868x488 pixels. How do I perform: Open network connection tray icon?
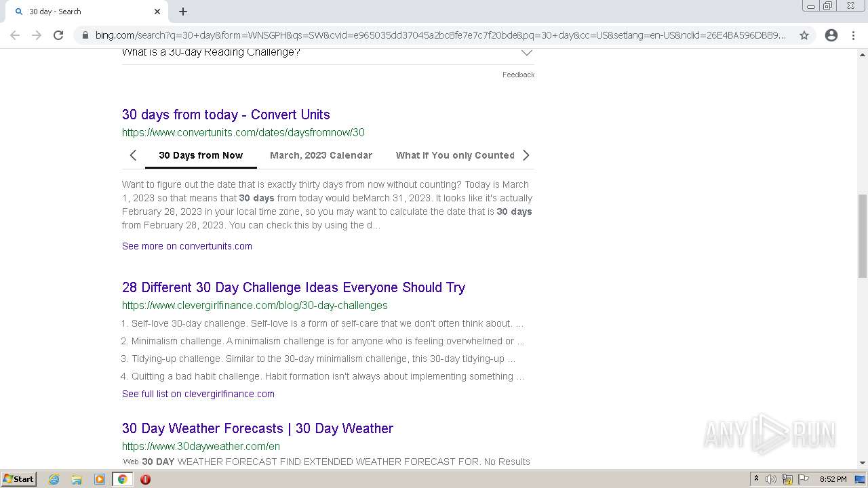point(787,479)
